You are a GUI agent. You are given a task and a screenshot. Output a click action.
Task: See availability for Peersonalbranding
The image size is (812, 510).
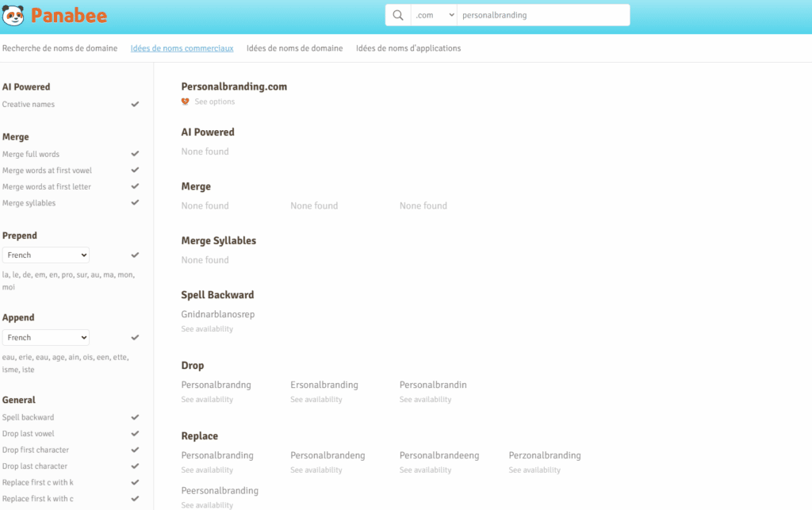[x=207, y=504]
